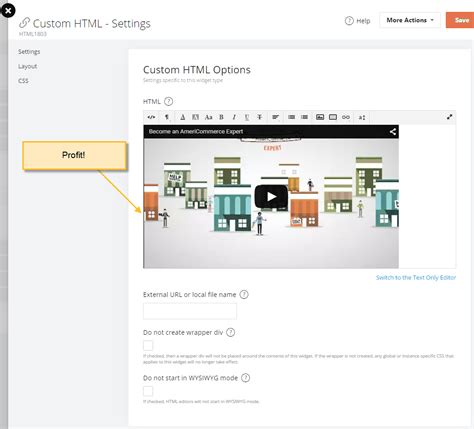
Task: Select the CSS sidebar item
Action: tap(23, 81)
